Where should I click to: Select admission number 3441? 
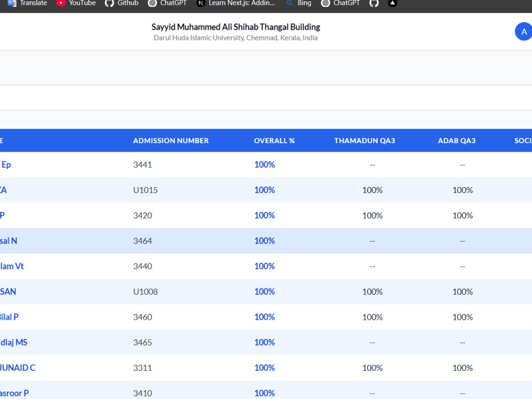tap(143, 164)
